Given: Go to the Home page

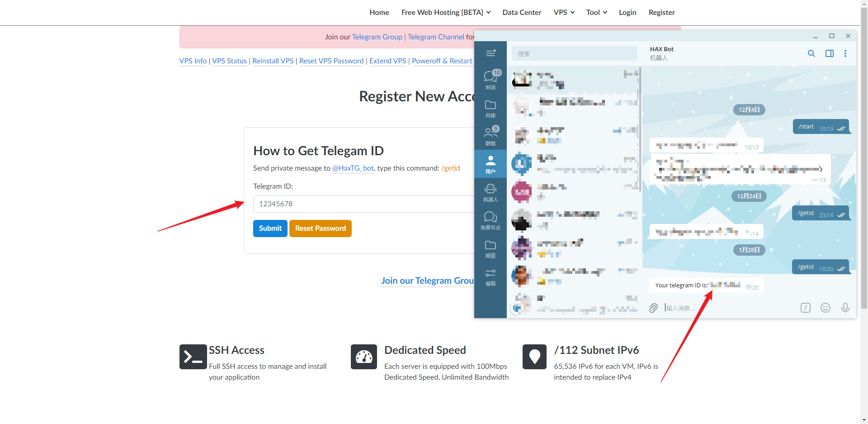Looking at the screenshot, I should click(379, 12).
